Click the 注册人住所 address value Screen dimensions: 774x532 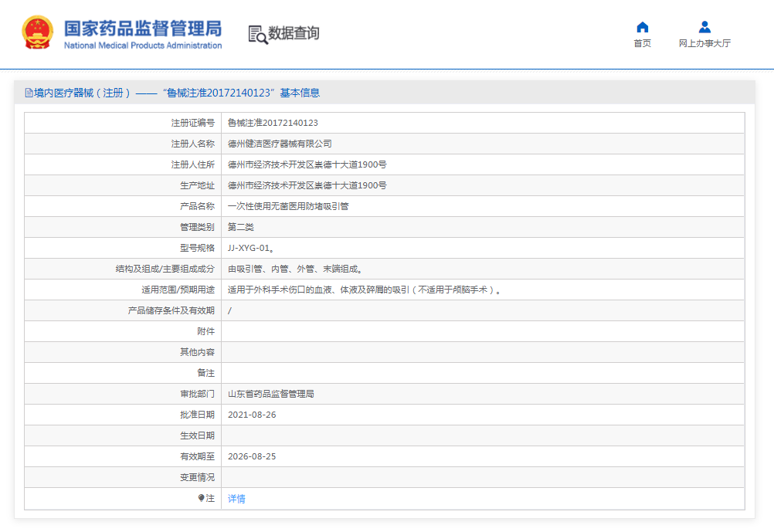pos(307,164)
